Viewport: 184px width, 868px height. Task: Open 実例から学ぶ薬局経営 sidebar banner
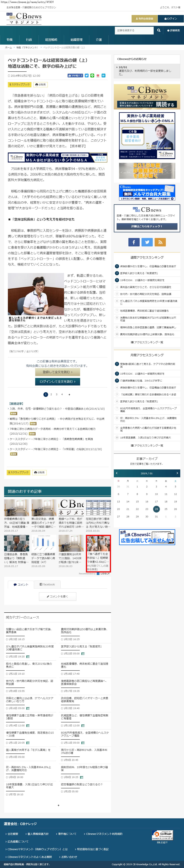tap(147, 136)
